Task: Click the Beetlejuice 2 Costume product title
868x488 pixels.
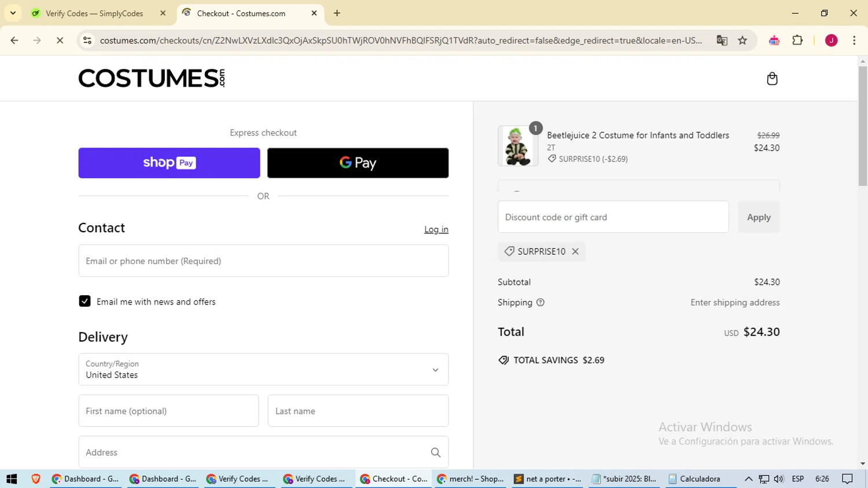Action: pos(638,135)
